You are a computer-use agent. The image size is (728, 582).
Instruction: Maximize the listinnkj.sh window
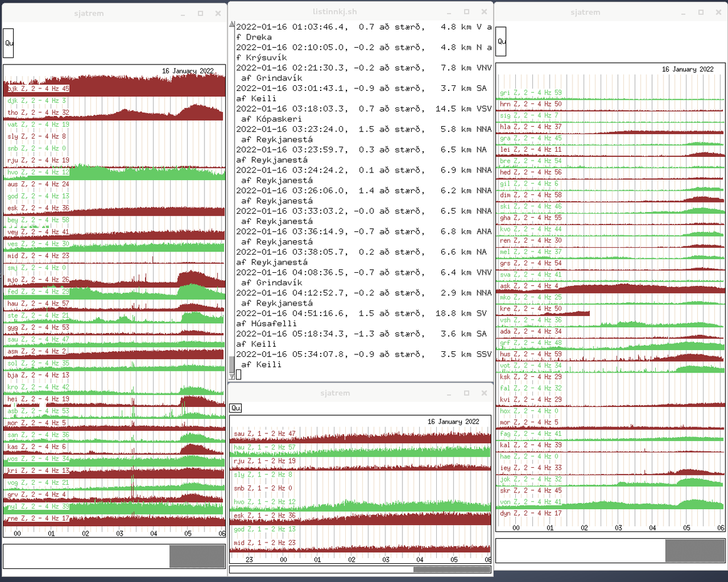pos(467,12)
